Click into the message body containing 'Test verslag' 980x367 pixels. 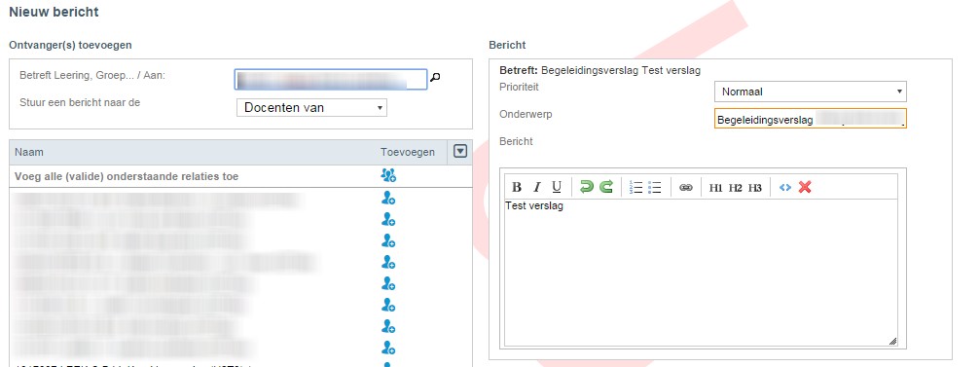click(x=701, y=273)
